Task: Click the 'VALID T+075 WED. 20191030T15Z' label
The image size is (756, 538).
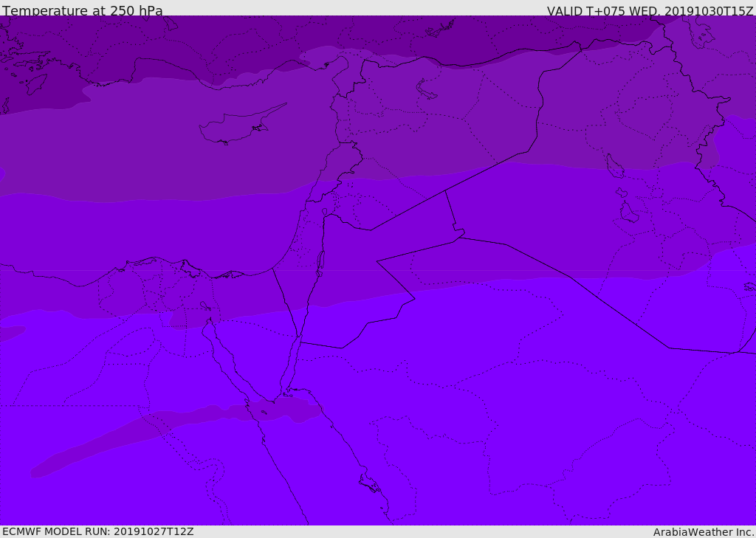Action: coord(650,10)
